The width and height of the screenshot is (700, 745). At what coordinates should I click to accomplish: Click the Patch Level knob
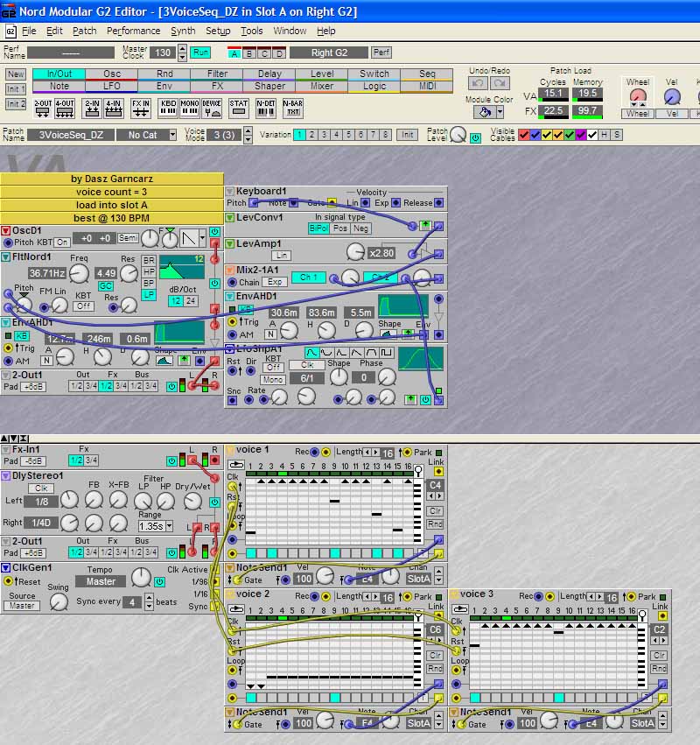[458, 135]
